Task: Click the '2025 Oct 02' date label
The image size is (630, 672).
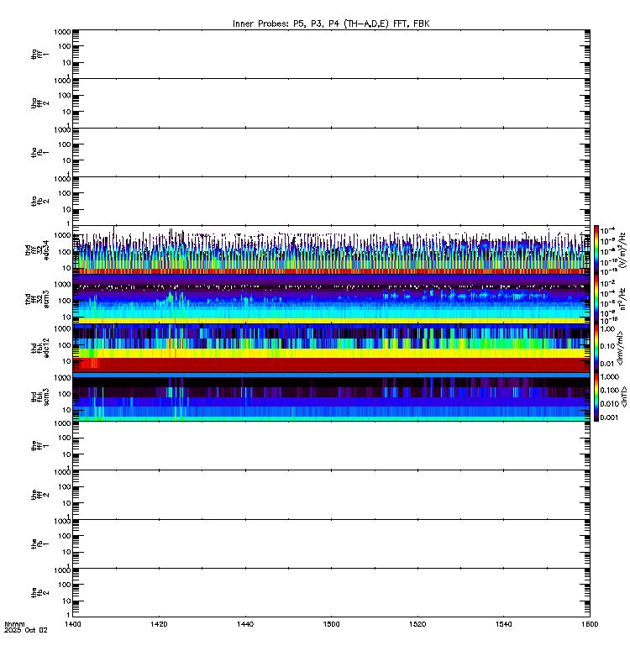Action: [26, 631]
